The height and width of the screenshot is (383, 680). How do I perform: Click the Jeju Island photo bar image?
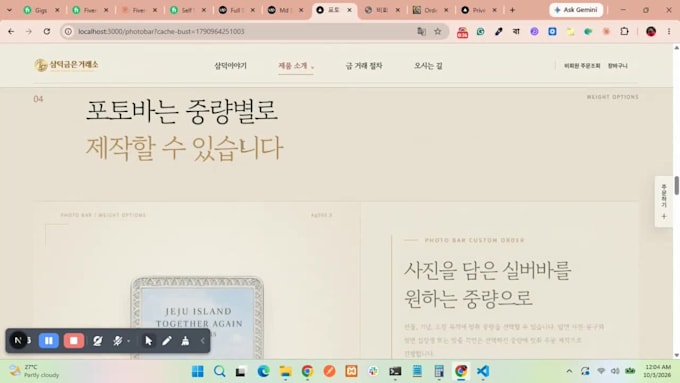tap(197, 318)
